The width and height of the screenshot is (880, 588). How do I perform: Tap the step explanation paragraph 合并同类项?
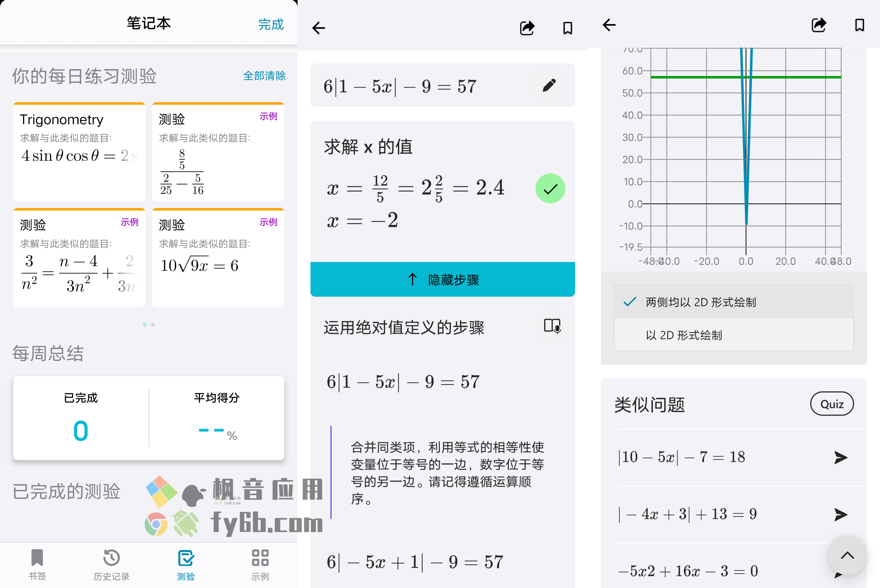coord(447,473)
